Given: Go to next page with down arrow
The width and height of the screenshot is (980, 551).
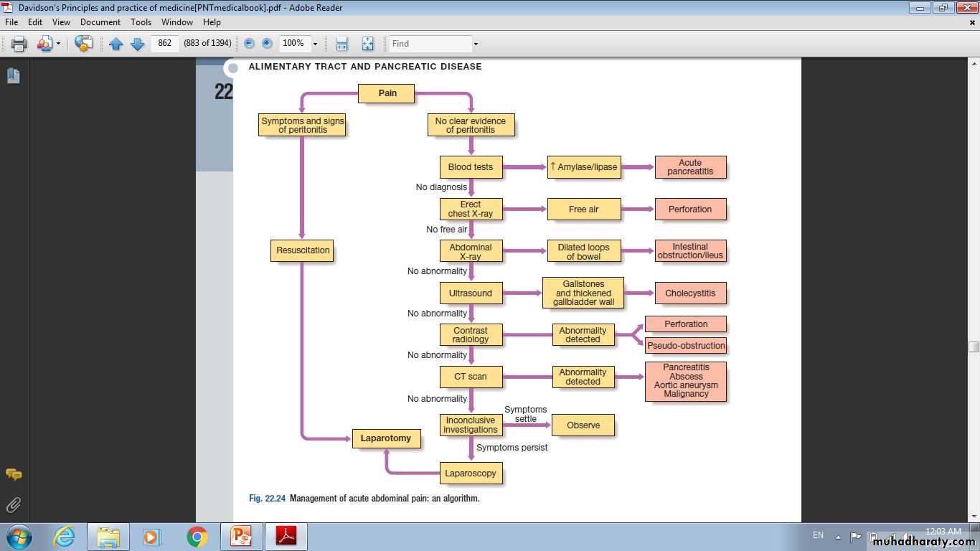Looking at the screenshot, I should pyautogui.click(x=137, y=44).
